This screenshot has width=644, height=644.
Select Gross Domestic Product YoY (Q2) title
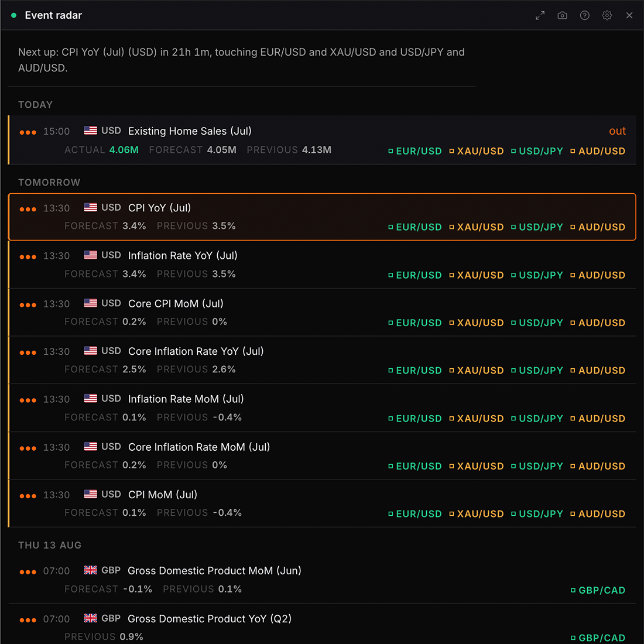(210, 619)
